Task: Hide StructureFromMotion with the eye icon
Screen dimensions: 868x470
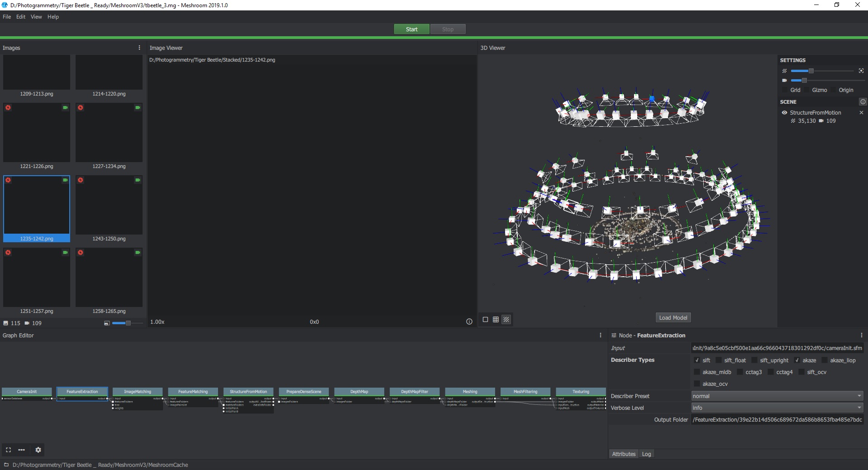Action: point(784,113)
